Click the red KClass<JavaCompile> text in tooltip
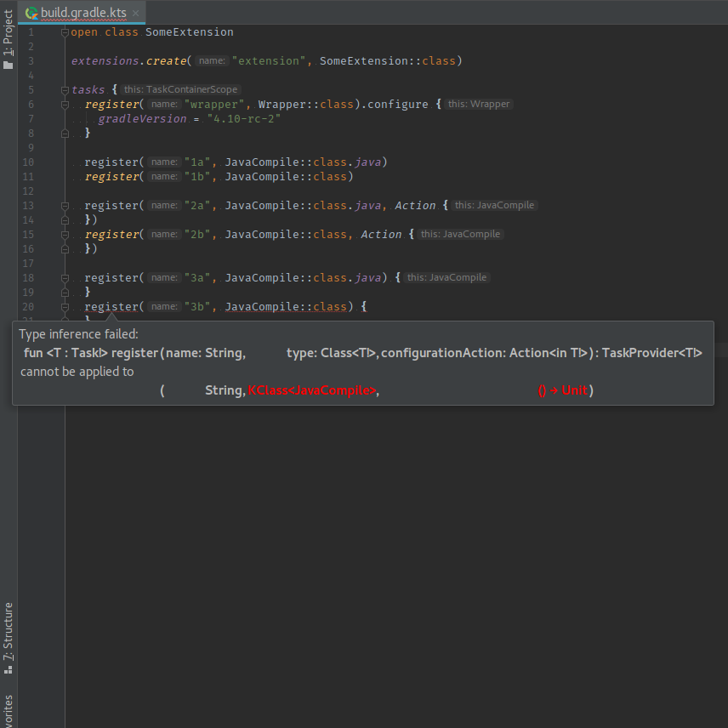728x728 pixels. click(312, 390)
